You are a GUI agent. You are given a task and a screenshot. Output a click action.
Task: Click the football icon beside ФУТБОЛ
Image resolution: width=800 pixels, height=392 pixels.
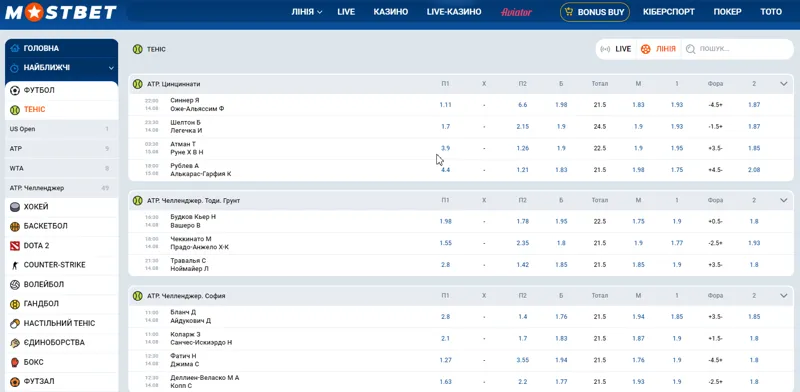[15, 90]
